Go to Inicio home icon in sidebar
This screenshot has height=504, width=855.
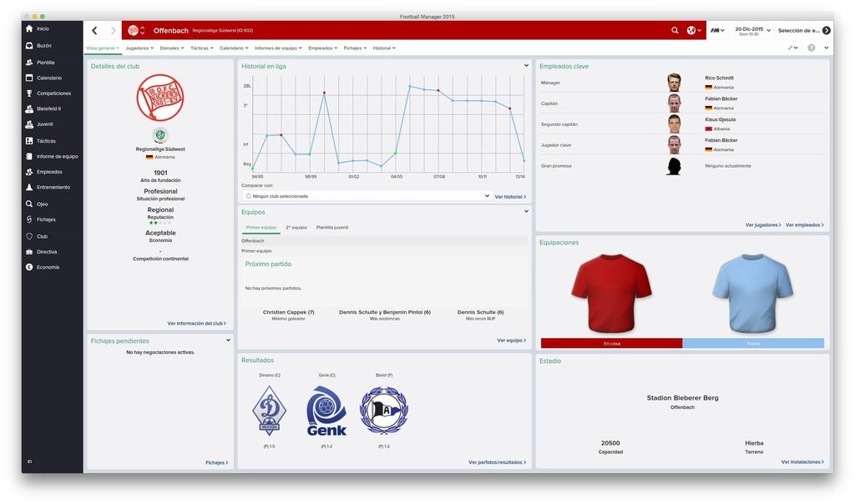pos(29,28)
